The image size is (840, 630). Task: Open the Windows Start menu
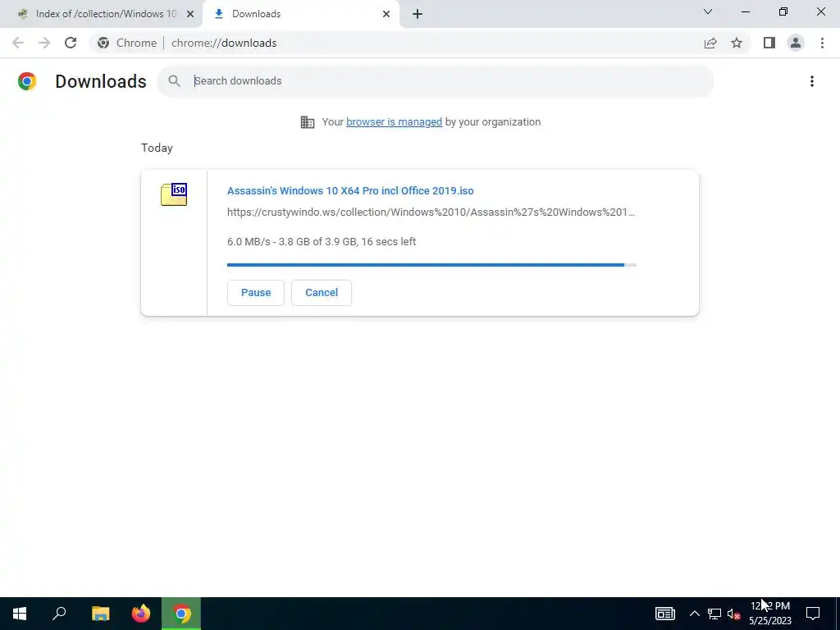(x=20, y=614)
